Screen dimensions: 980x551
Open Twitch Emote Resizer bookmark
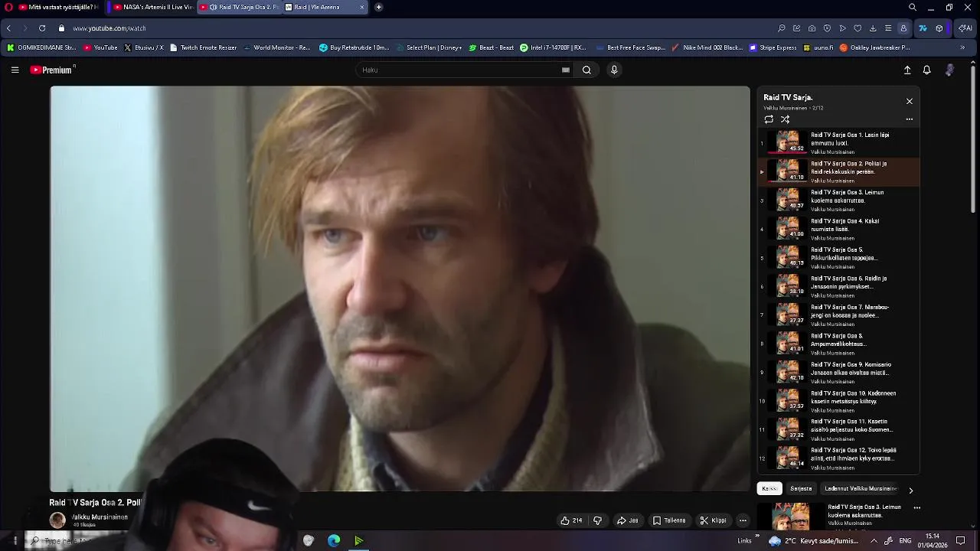(x=204, y=47)
